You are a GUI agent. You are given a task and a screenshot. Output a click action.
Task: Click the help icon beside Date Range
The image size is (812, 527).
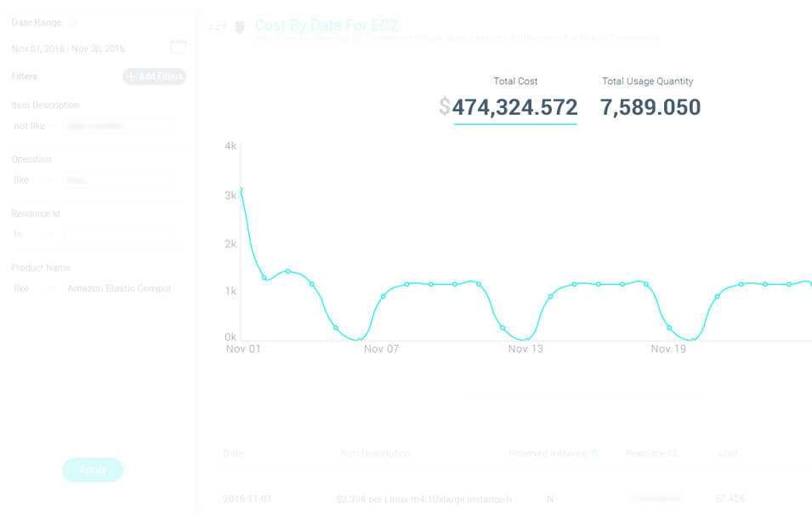73,21
